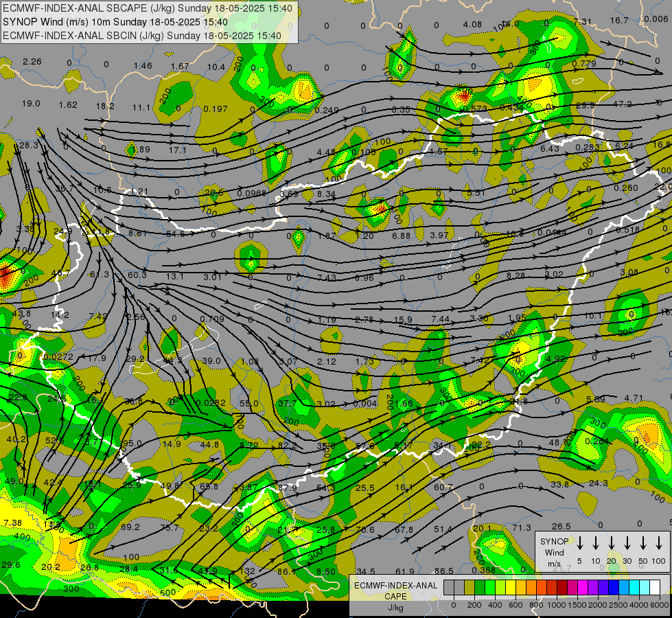Click the J/kg unit label in legend
672x618 pixels.
pyautogui.click(x=395, y=608)
